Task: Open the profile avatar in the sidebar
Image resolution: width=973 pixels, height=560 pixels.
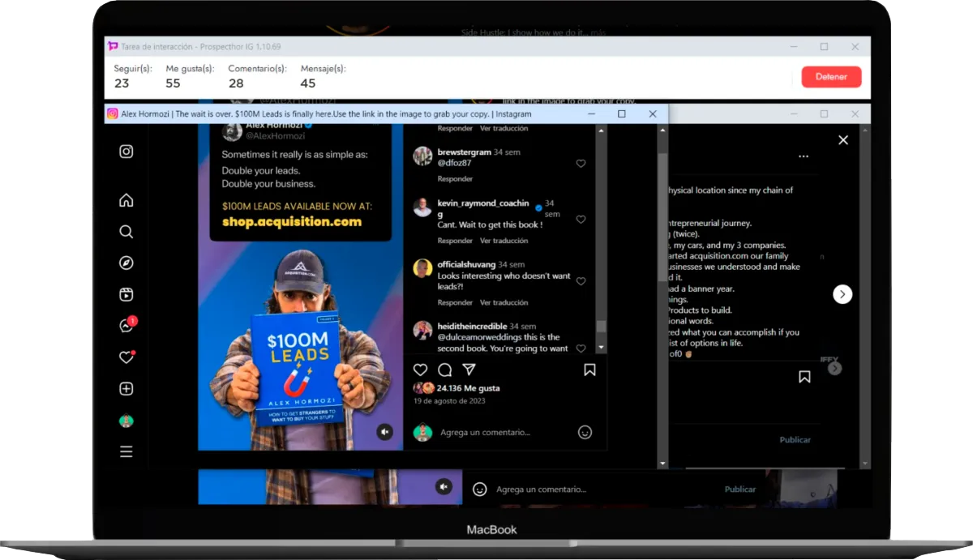Action: (126, 421)
